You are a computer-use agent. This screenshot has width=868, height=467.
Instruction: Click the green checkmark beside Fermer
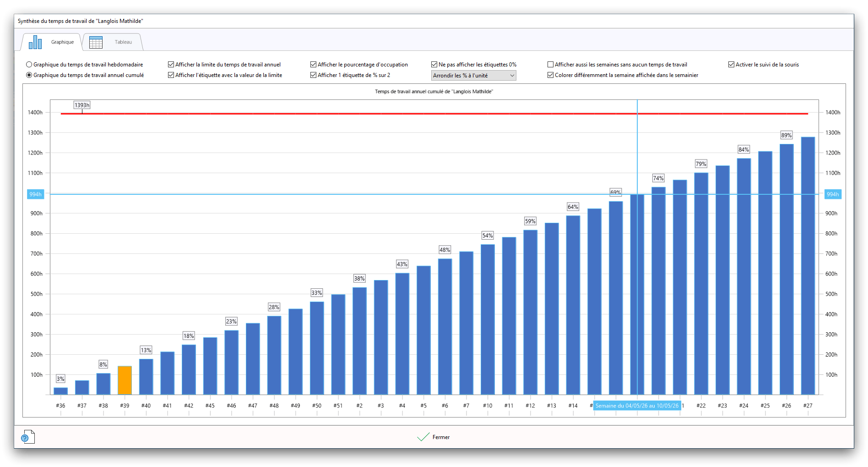pyautogui.click(x=423, y=437)
